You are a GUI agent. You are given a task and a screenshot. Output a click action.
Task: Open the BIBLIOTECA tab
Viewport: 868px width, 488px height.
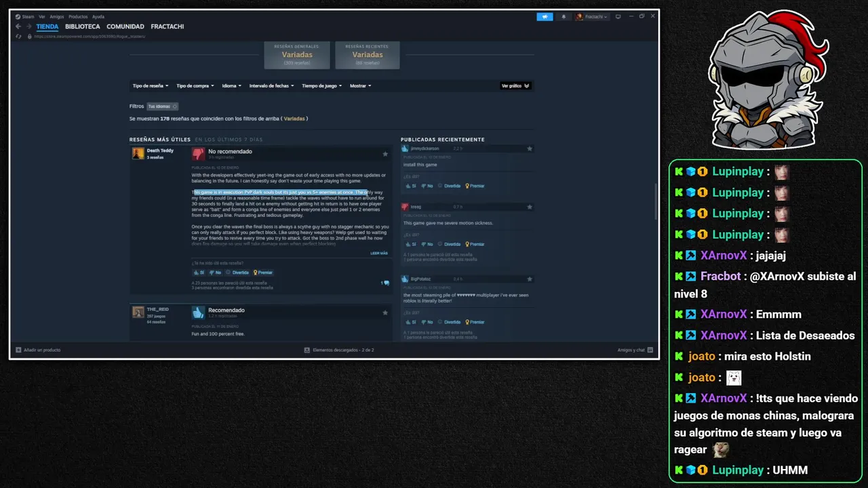[x=83, y=26]
